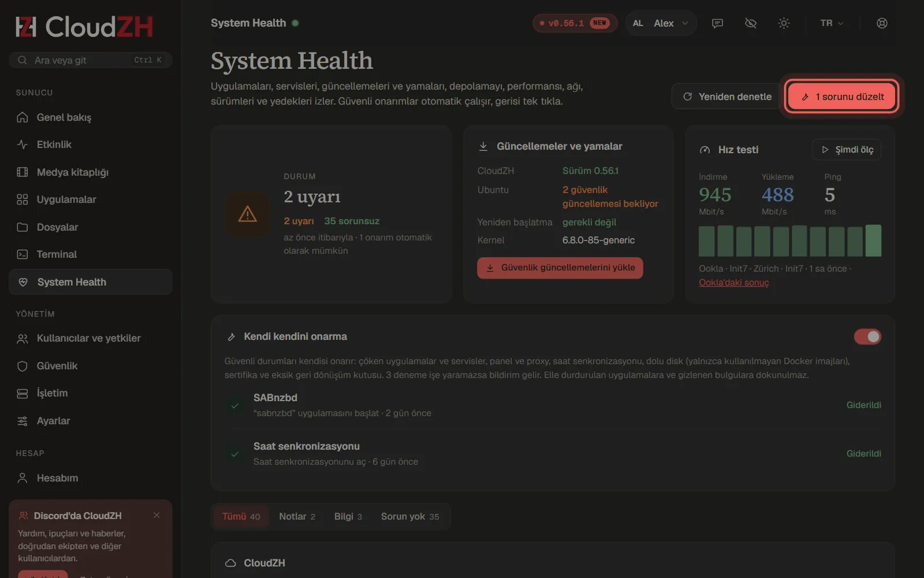Click the '2 güvenlik güncellemesi bekliyor' text

click(x=610, y=197)
